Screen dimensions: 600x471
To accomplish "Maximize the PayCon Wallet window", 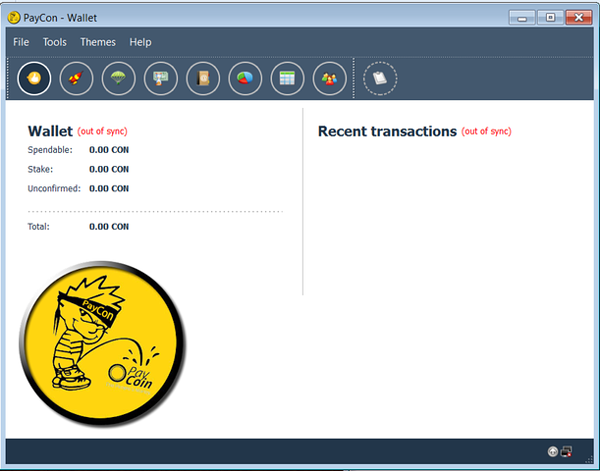I will point(550,18).
